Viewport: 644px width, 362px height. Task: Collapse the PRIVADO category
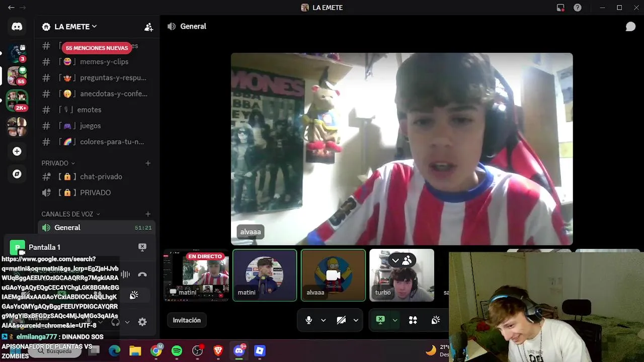[58, 163]
